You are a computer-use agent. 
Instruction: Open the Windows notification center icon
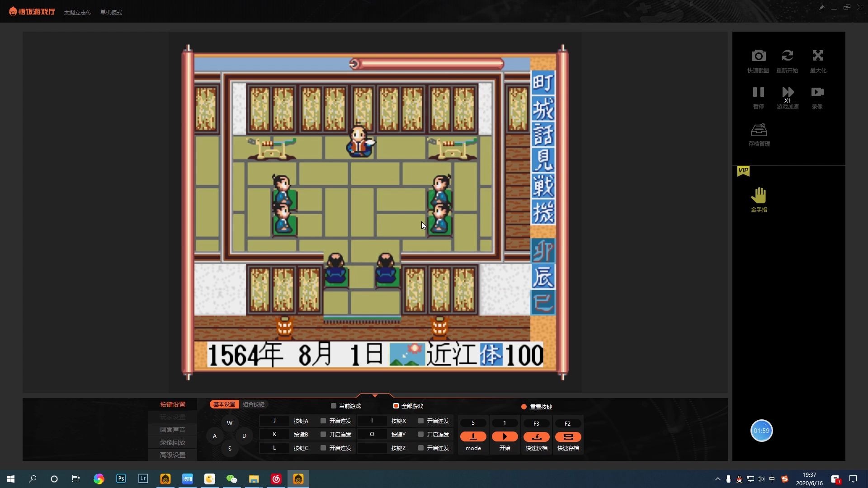(853, 479)
